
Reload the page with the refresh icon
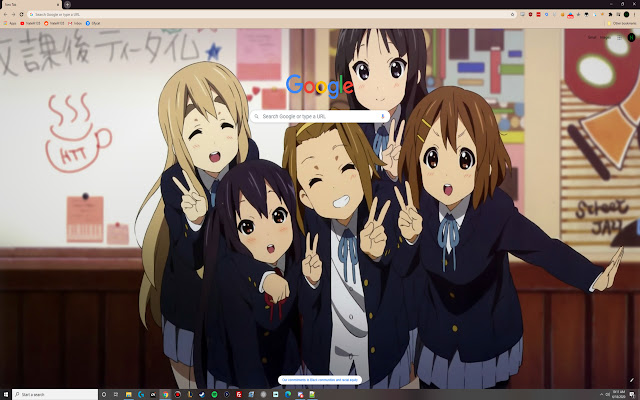[x=21, y=14]
